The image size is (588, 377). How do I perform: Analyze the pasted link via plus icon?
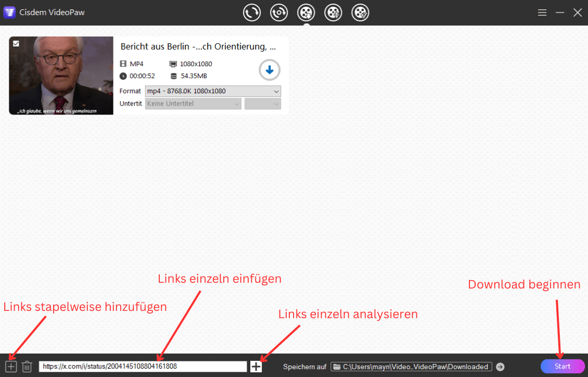(255, 366)
